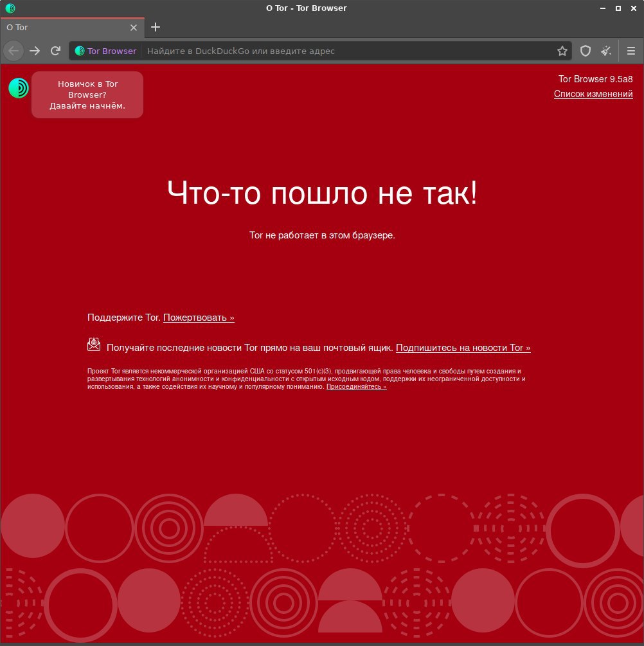The image size is (644, 646).
Task: Open the security level shield icon
Action: coord(586,51)
